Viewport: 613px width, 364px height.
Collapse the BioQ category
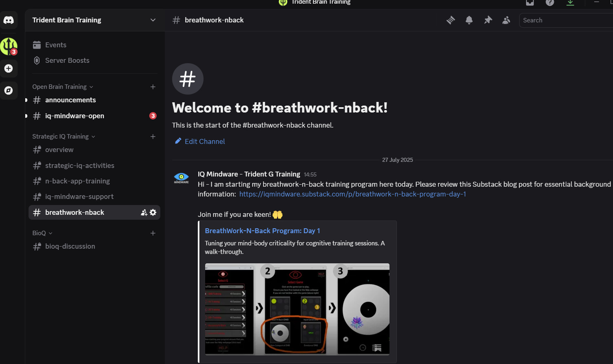pyautogui.click(x=42, y=233)
